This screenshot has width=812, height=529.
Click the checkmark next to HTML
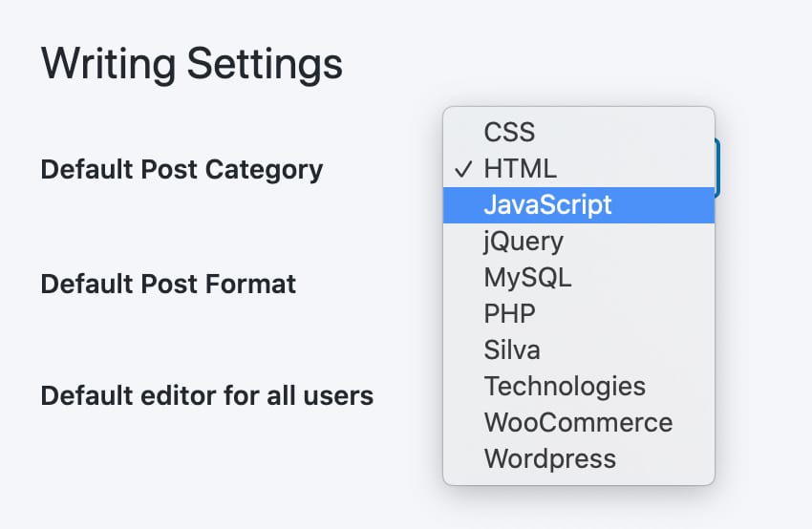463,169
